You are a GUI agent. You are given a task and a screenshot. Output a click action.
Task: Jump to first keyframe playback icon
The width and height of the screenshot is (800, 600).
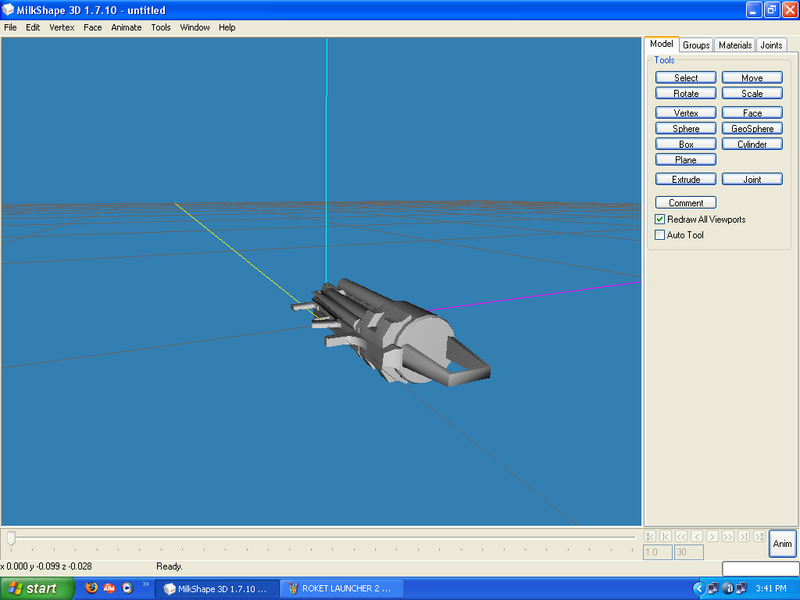(x=649, y=536)
